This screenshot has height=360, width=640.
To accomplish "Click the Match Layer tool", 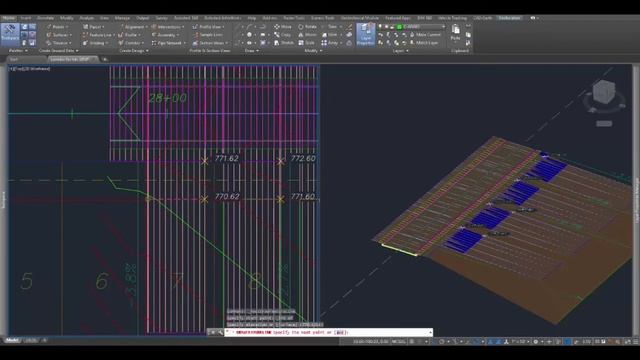I will tap(424, 42).
